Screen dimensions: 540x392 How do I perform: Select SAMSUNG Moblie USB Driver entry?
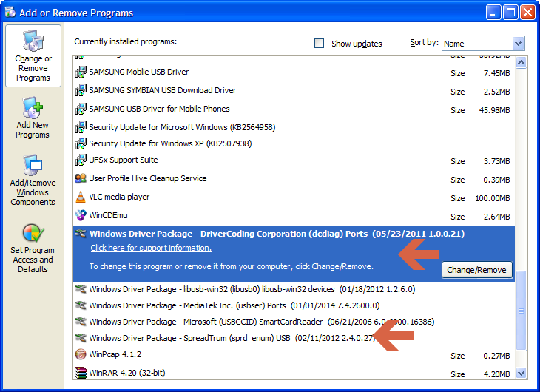click(294, 72)
